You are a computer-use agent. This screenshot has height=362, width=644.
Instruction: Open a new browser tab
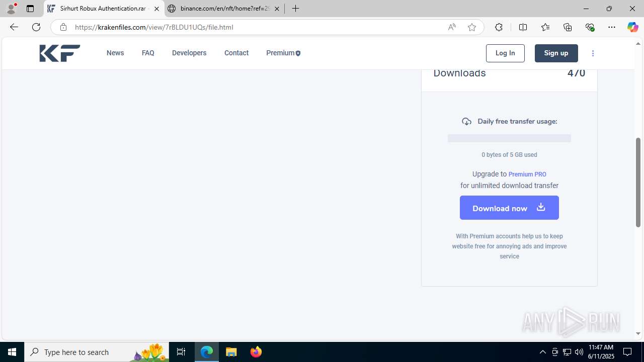(x=295, y=9)
